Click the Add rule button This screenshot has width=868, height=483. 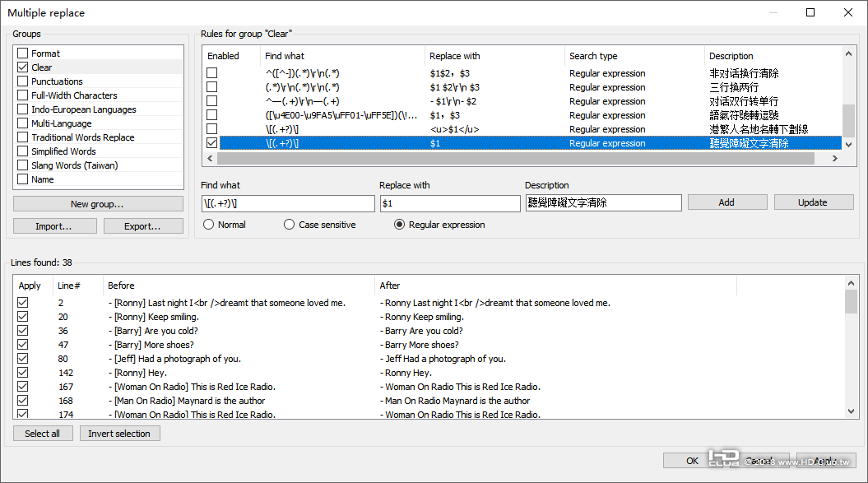tap(726, 202)
